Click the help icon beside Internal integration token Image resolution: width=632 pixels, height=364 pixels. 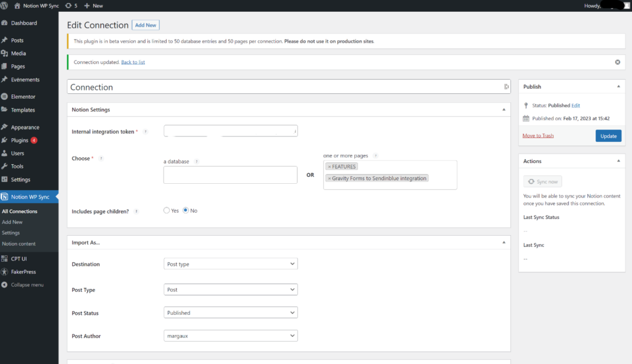145,132
